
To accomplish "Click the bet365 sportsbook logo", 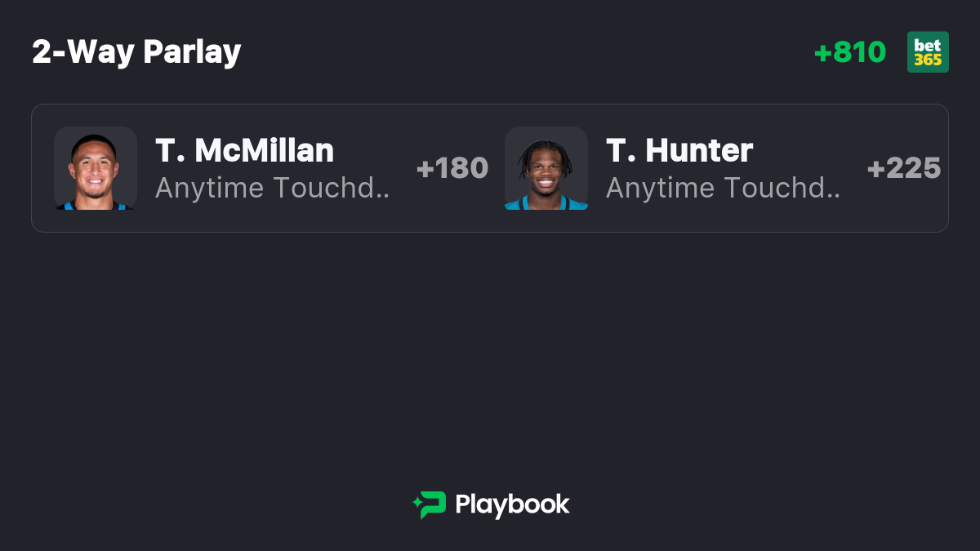I will point(928,52).
